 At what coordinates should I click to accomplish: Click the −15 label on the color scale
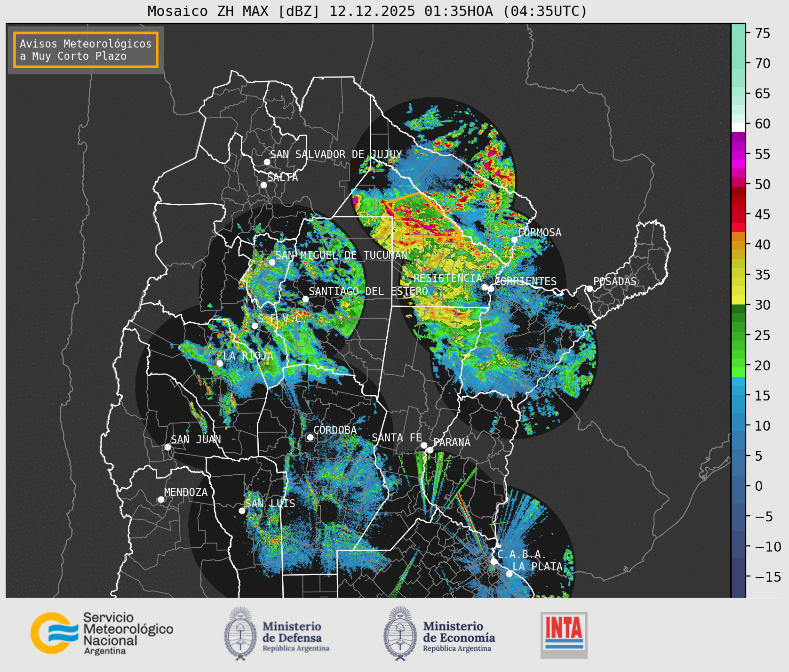coord(768,576)
